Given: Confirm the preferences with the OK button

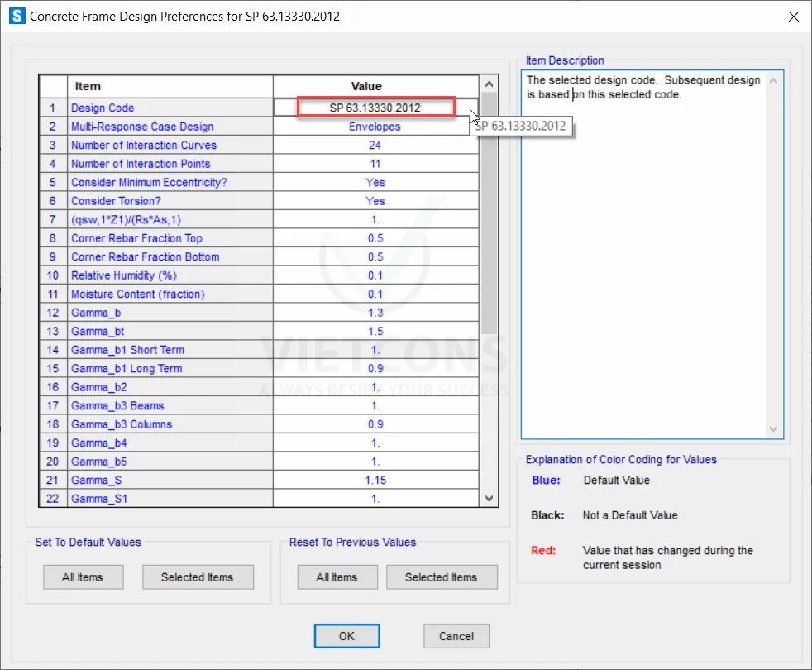Looking at the screenshot, I should click(x=346, y=636).
